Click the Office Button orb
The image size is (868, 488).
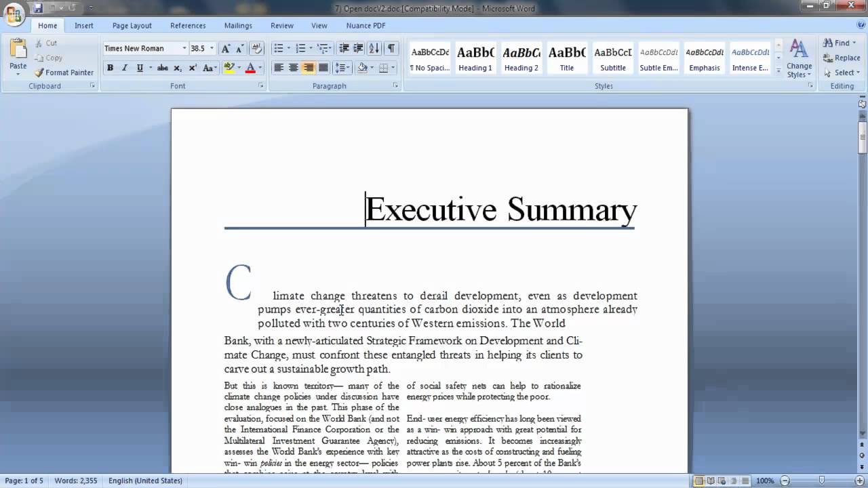[14, 14]
